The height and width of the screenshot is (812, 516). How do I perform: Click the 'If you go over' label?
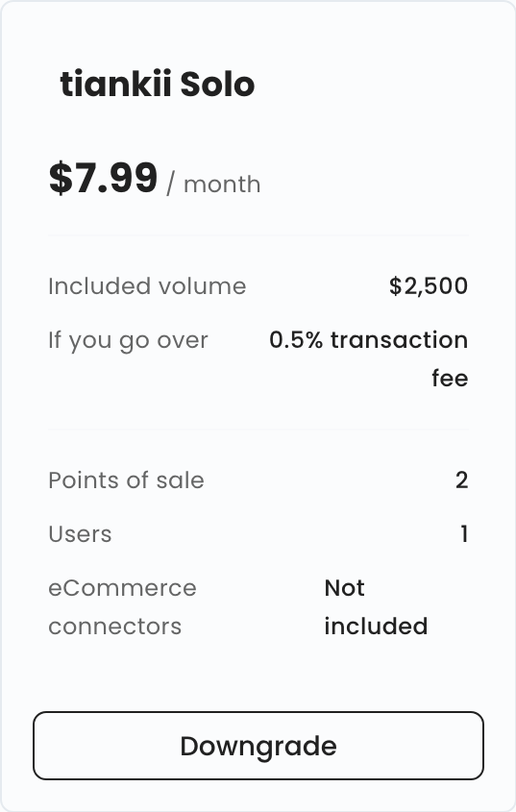point(128,341)
